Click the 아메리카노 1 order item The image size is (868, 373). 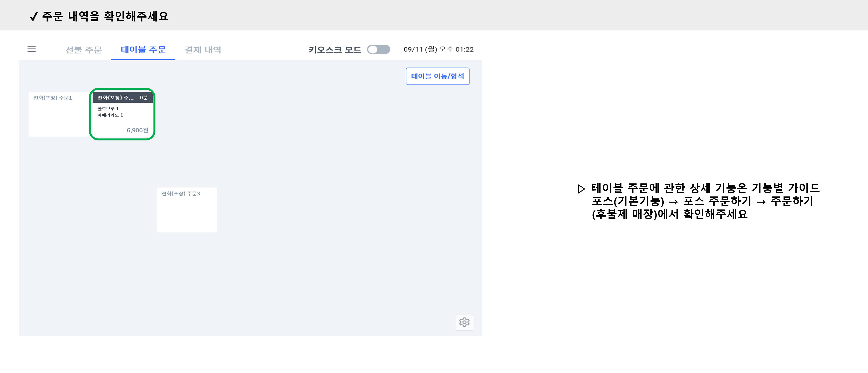click(110, 115)
